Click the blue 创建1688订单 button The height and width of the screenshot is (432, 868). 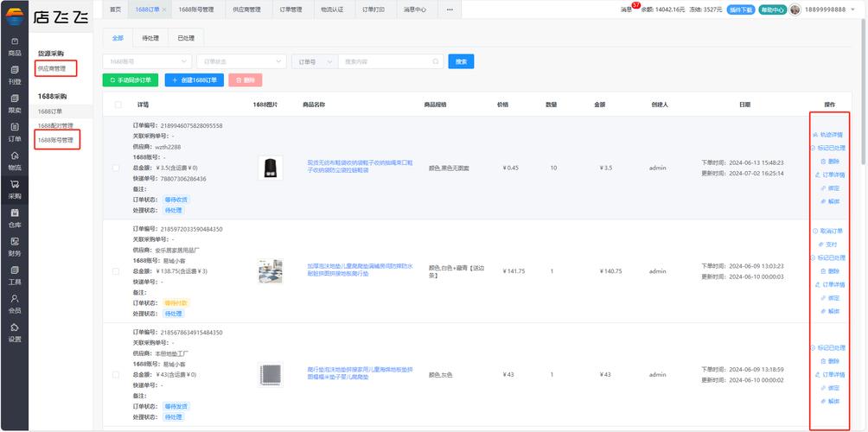193,80
